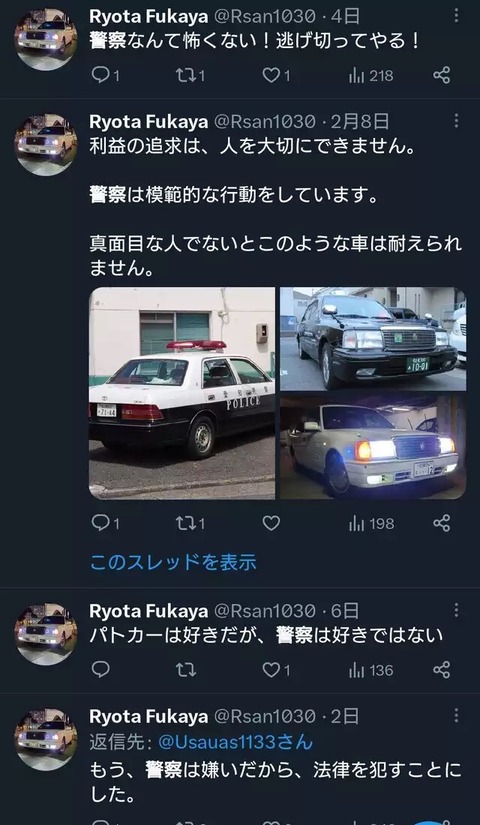This screenshot has width=480, height=825.
Task: Open profile avatar on the 2日 reply
Action: 46,739
